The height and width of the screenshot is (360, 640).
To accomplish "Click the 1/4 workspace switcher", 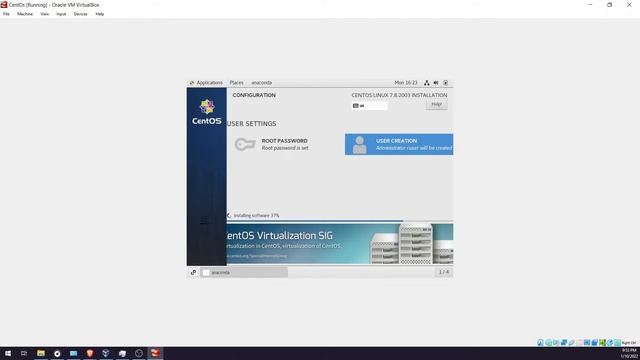I will coord(444,272).
